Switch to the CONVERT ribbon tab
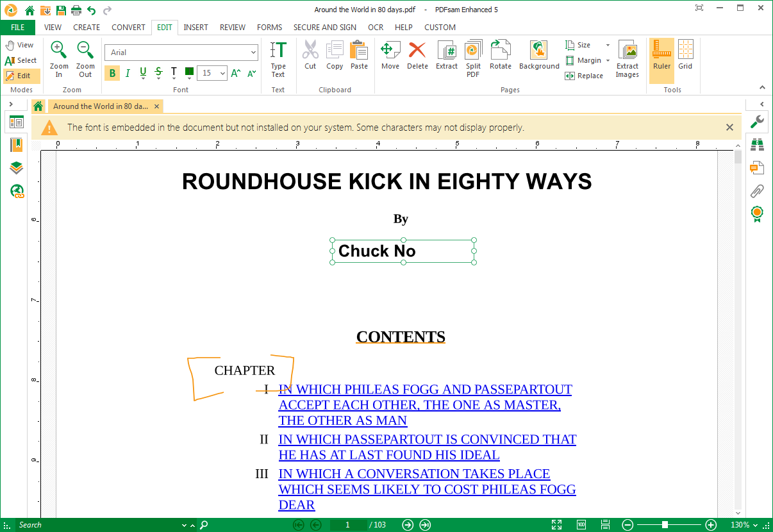Viewport: 773px width, 532px height. point(128,28)
